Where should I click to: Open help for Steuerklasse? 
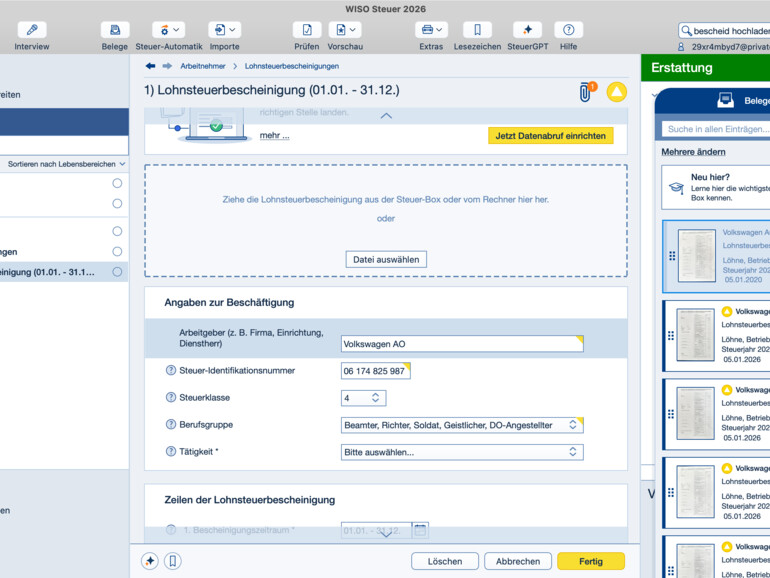pyautogui.click(x=170, y=397)
